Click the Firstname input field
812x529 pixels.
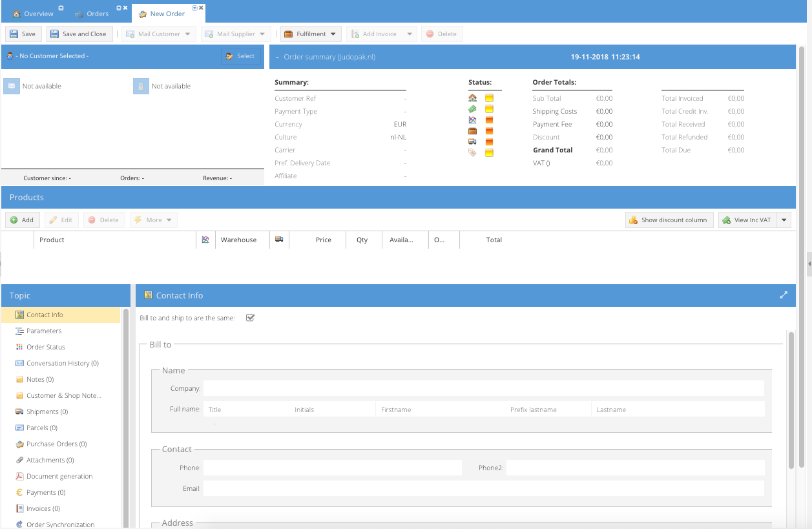440,410
